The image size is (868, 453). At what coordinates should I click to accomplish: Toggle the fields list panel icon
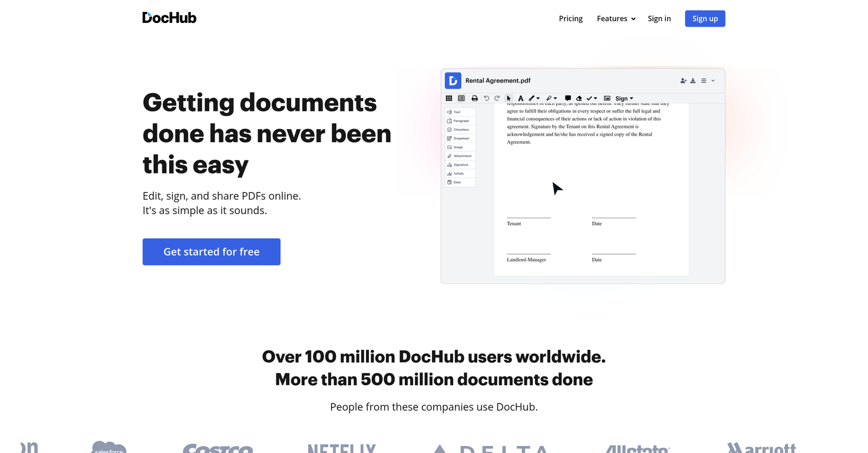461,99
